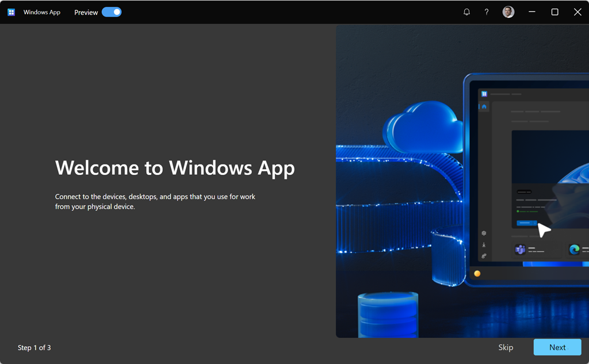Click the home icon in the illustrated sidebar
Screen dimensions: 589x364
[484, 106]
